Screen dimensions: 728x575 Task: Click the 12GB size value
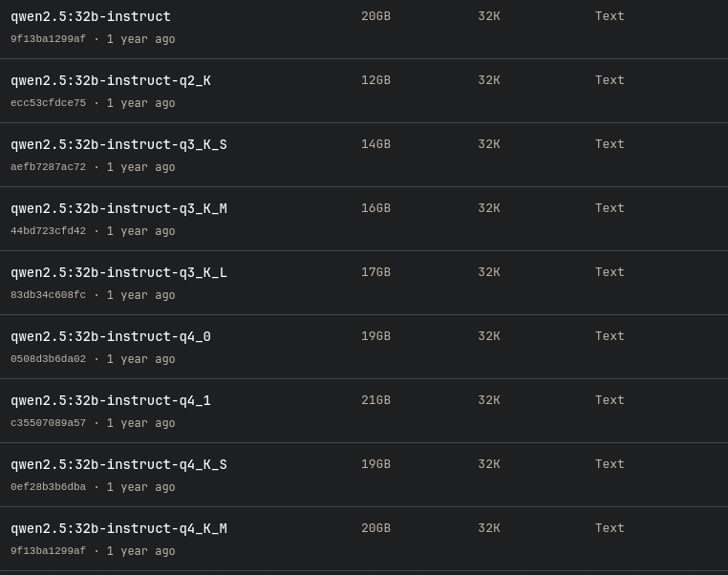tap(375, 81)
